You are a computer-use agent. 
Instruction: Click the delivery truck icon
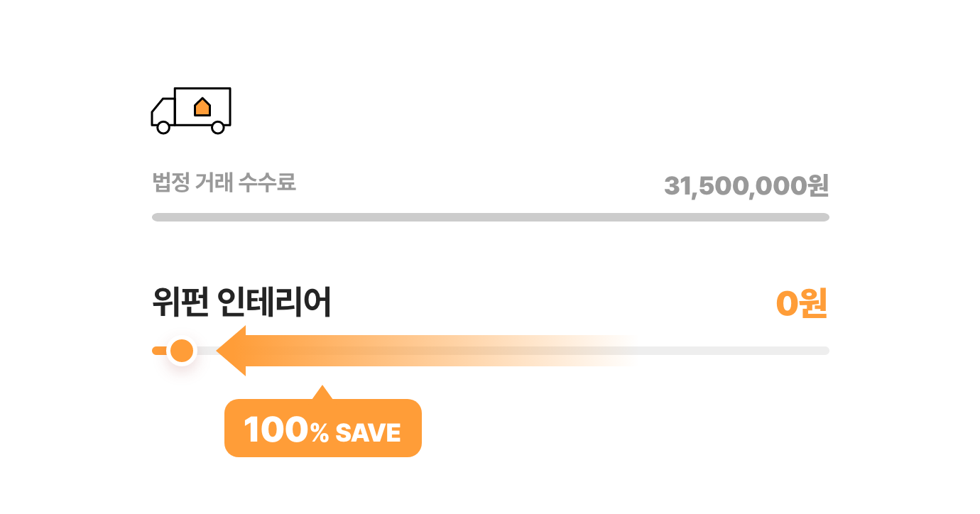click(191, 110)
